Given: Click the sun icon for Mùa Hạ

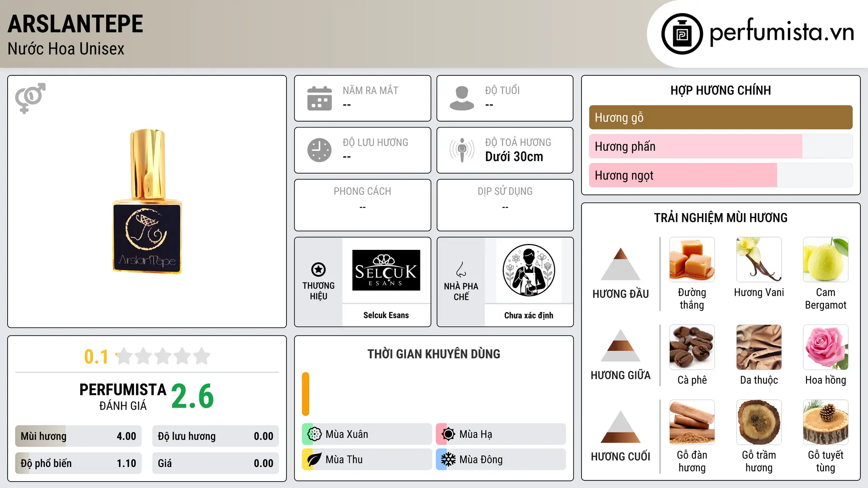Looking at the screenshot, I should click(448, 434).
